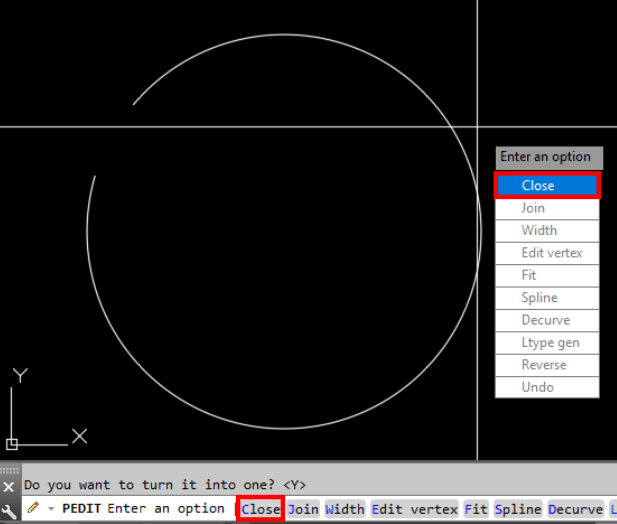Close the command line window
The image size is (617, 524).
click(9, 487)
